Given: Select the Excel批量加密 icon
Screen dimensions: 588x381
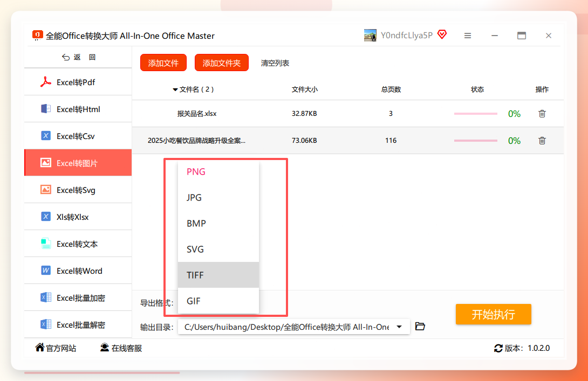Looking at the screenshot, I should pos(46,297).
